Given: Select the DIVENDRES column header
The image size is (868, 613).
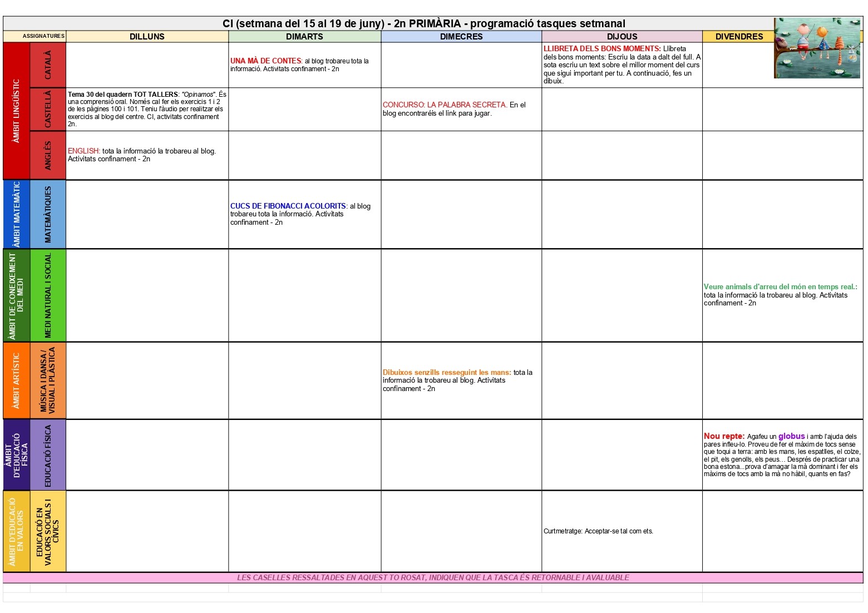Looking at the screenshot, I should (x=738, y=37).
